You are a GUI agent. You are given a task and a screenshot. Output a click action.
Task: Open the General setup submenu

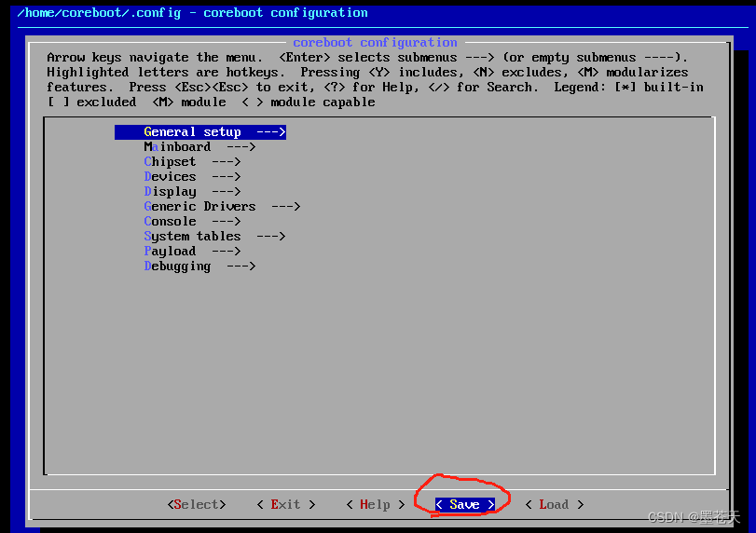[x=200, y=132]
